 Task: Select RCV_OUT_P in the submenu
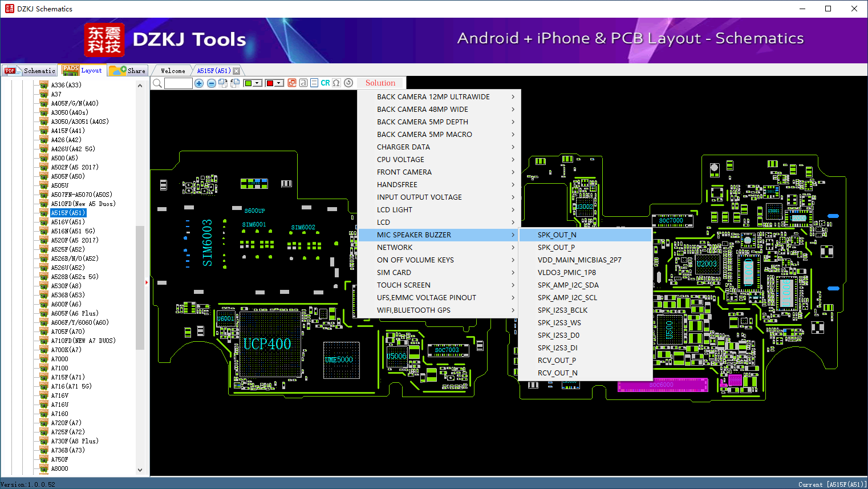pyautogui.click(x=585, y=361)
